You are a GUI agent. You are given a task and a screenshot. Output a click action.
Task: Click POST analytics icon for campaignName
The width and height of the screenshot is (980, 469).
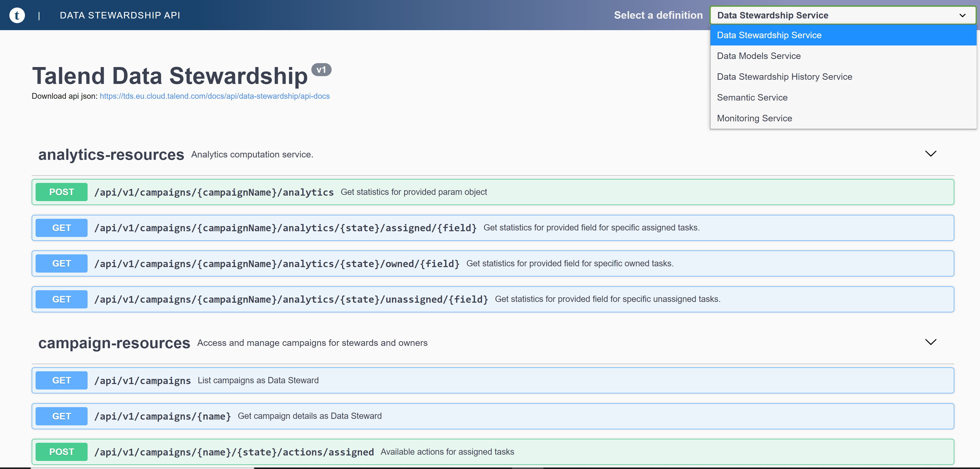pyautogui.click(x=61, y=192)
